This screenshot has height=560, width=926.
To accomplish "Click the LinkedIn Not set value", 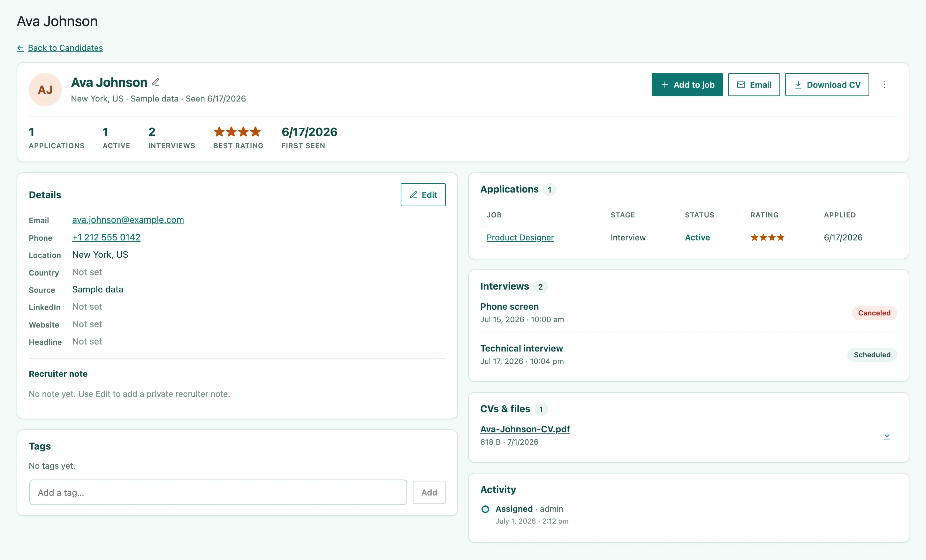I will point(87,307).
